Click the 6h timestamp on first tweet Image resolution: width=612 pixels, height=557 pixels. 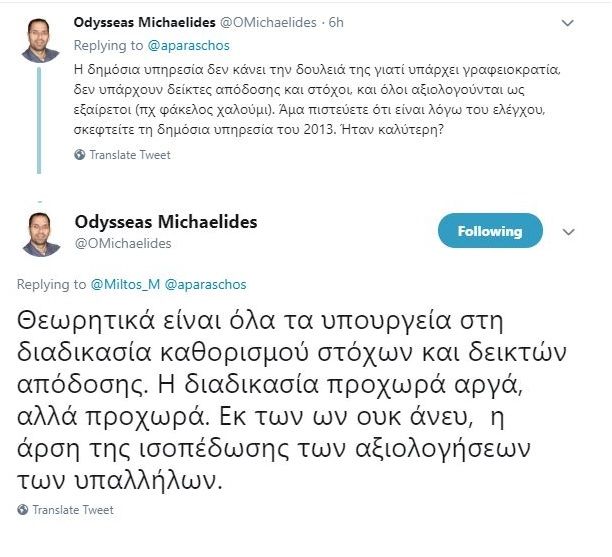pyautogui.click(x=336, y=23)
